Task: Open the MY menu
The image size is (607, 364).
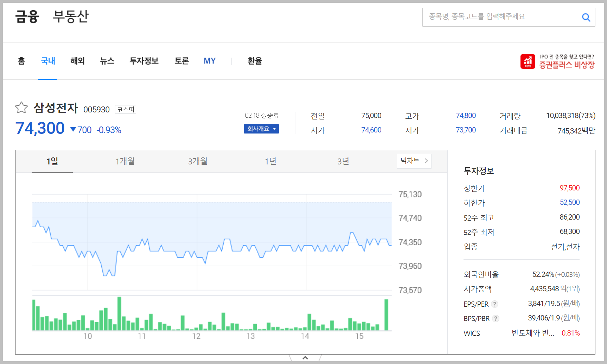Action: (210, 61)
